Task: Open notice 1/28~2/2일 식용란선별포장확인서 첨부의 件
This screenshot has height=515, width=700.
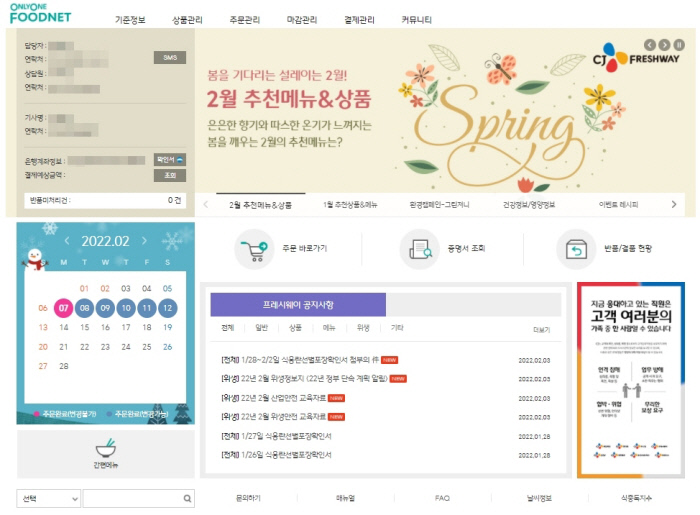Action: point(300,360)
